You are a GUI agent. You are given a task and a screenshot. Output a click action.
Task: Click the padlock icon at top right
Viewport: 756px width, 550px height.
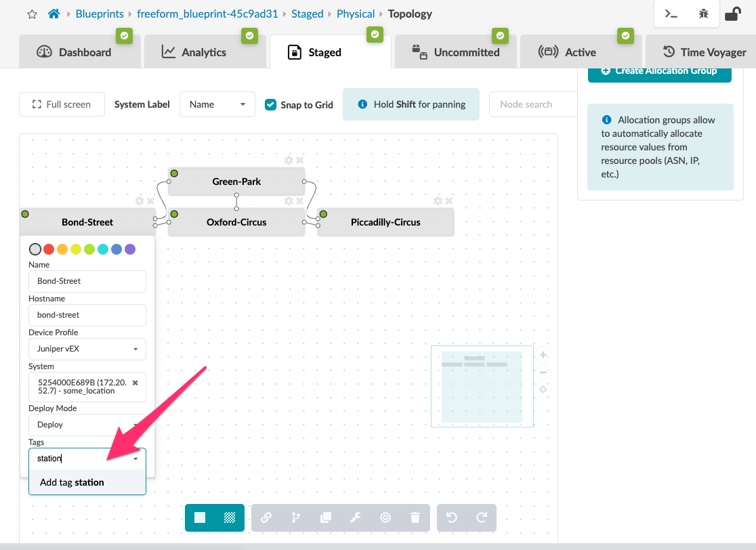click(732, 14)
